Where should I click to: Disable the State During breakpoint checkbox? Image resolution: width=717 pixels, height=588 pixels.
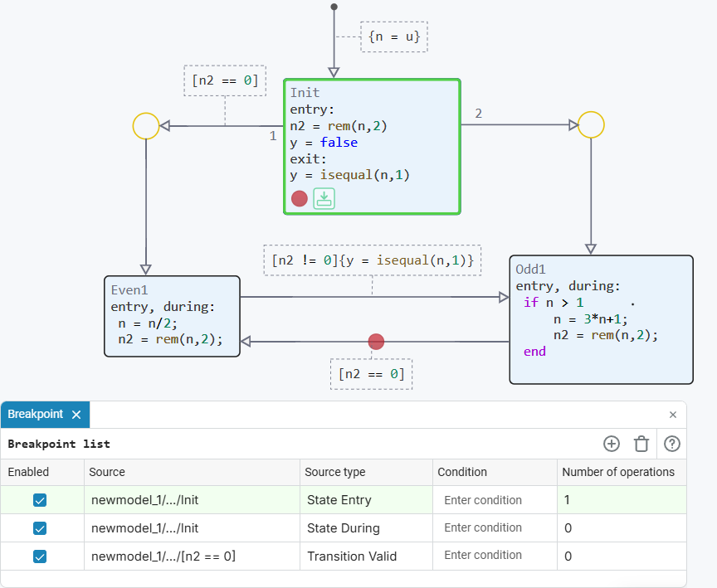(x=40, y=528)
